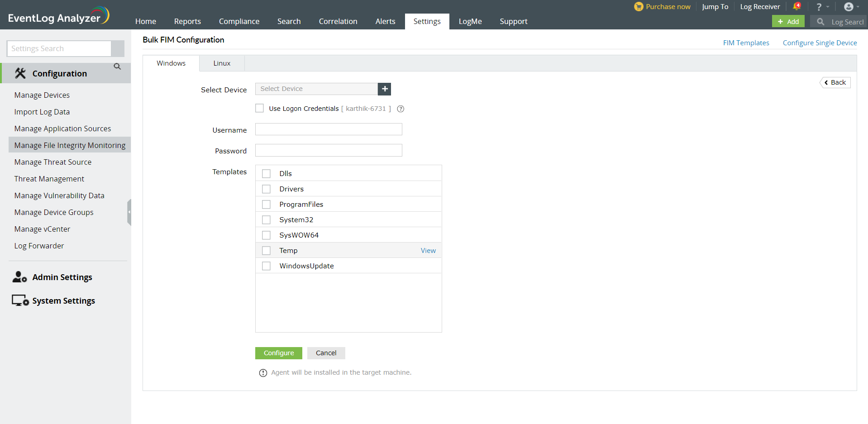
Task: Collapse the sidebar using the handle
Action: [x=129, y=212]
